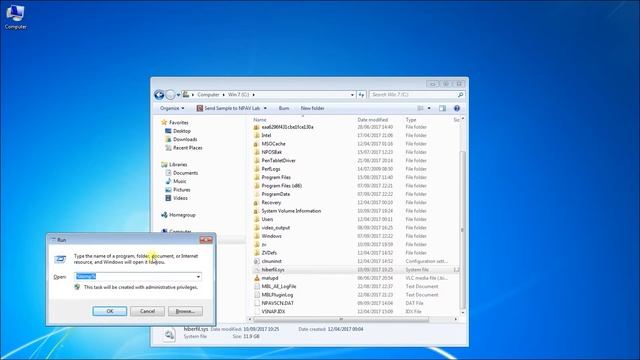Select the VLC media file icon

257,278
